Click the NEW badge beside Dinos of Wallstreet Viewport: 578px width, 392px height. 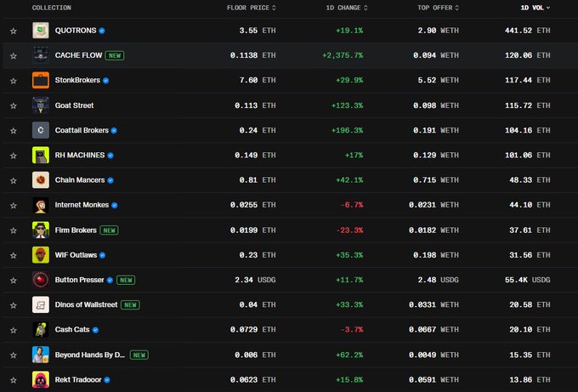tap(130, 305)
